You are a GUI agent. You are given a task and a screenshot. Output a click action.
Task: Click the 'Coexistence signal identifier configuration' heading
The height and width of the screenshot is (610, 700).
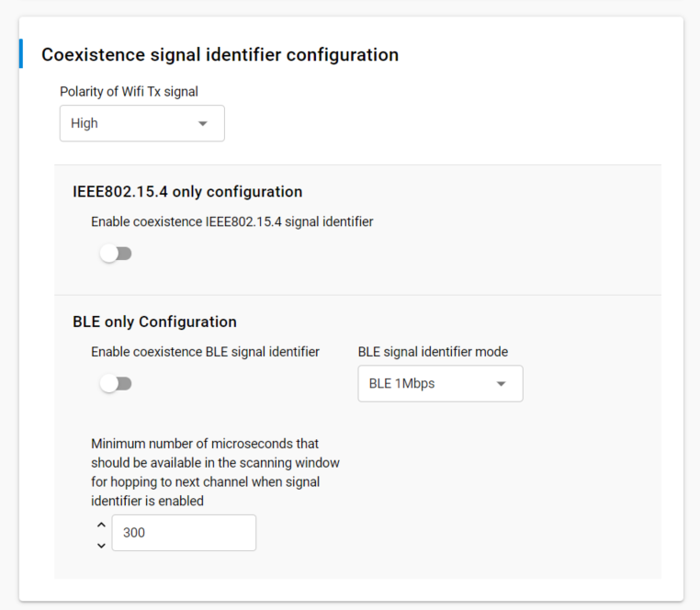(x=220, y=55)
